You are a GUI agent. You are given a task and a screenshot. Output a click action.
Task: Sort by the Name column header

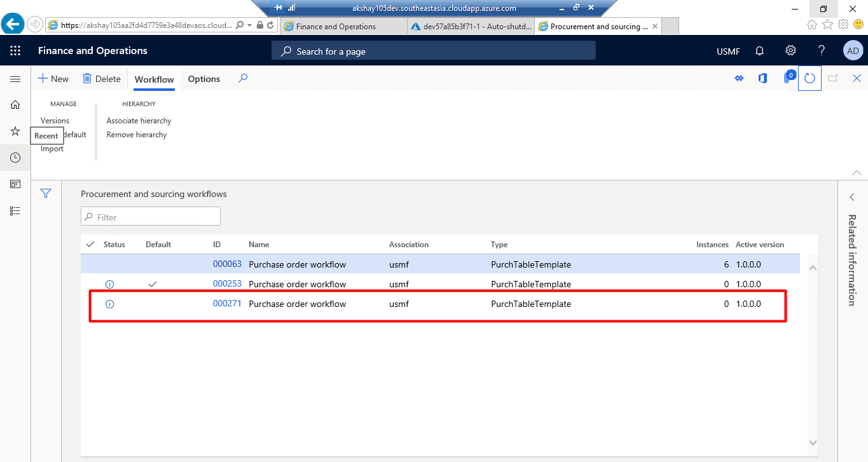[x=259, y=245]
